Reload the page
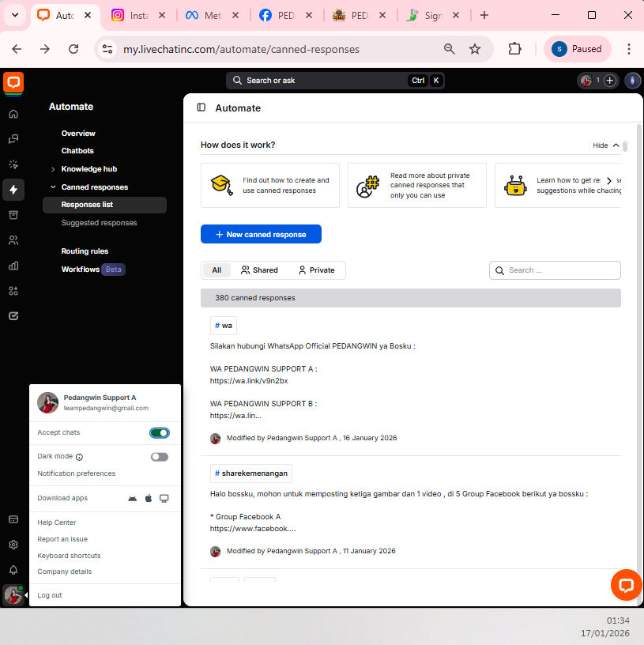The width and height of the screenshot is (644, 645). (x=73, y=49)
